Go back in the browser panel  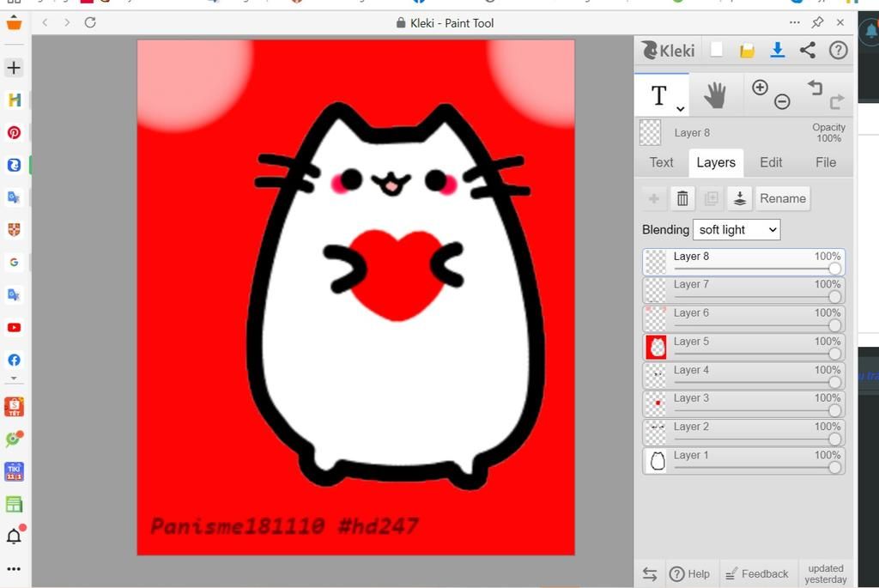[x=45, y=22]
